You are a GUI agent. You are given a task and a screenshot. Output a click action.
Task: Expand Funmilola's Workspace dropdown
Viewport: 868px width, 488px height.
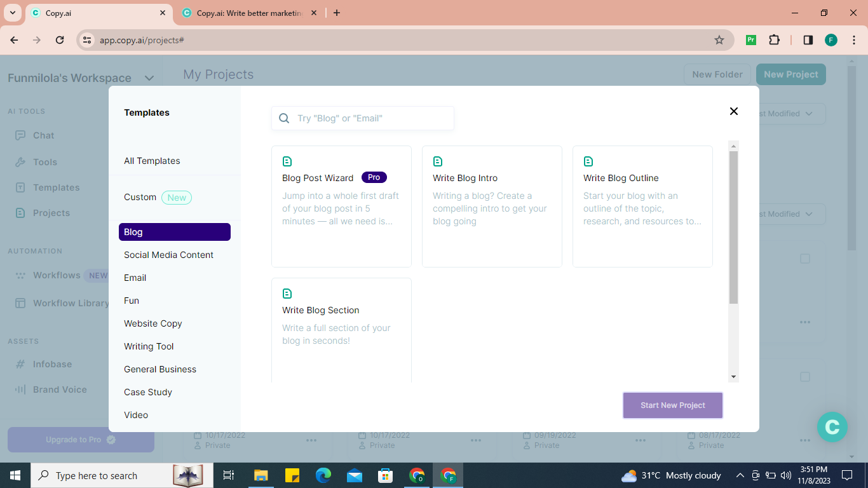tap(149, 78)
